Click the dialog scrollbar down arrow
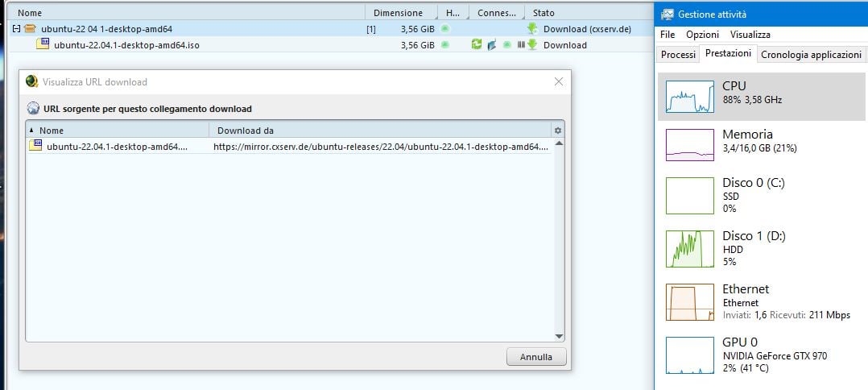Image resolution: width=868 pixels, height=390 pixels. point(559,336)
